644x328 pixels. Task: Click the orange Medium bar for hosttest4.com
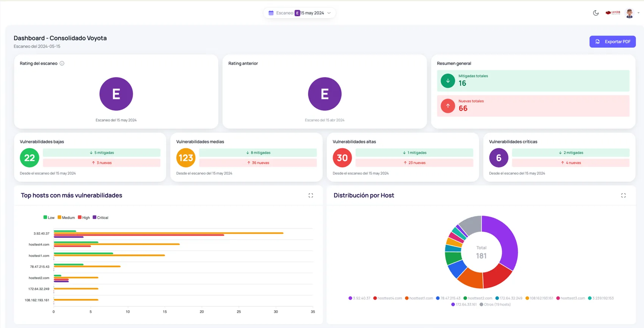point(117,244)
